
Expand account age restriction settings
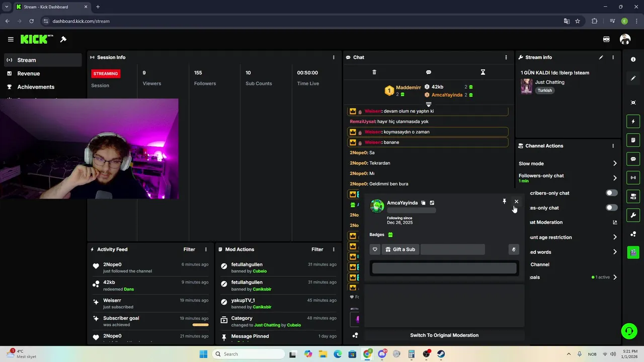coord(615,237)
